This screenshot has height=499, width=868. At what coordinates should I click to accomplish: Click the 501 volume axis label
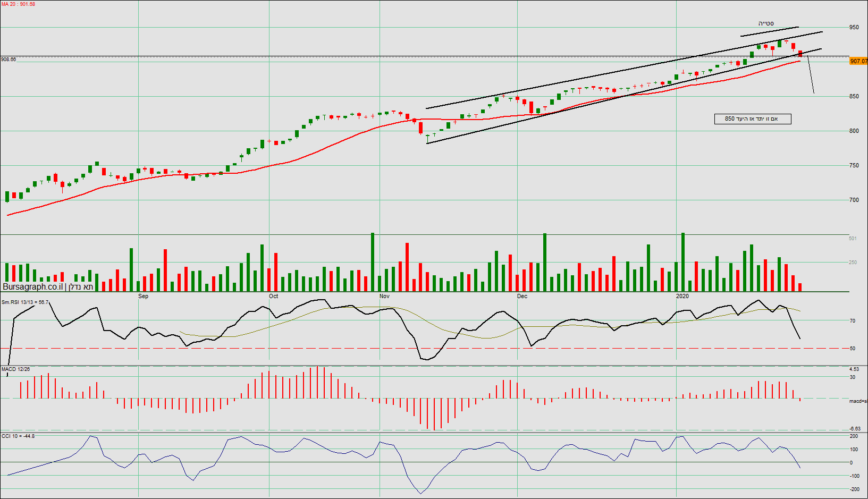click(x=853, y=239)
